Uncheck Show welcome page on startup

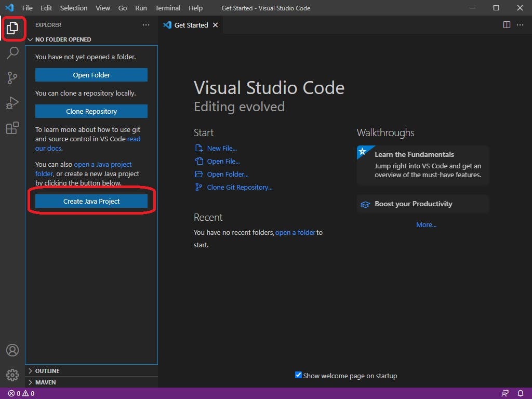298,375
